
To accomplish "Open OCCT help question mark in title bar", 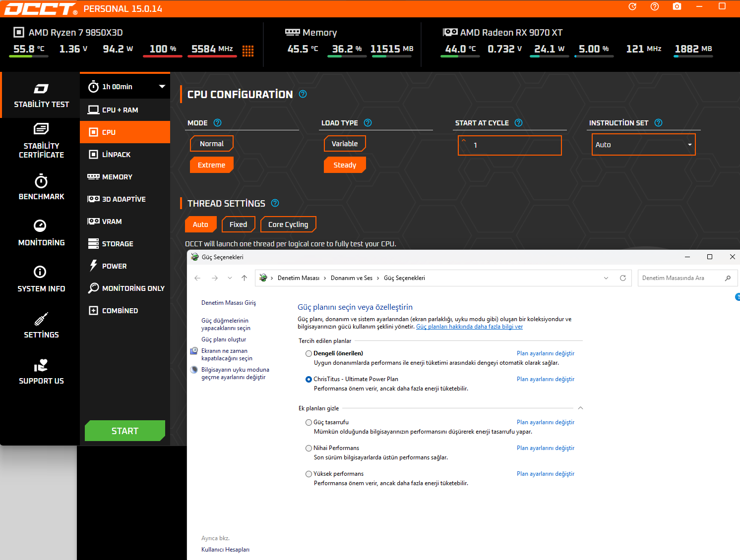I will click(x=655, y=6).
